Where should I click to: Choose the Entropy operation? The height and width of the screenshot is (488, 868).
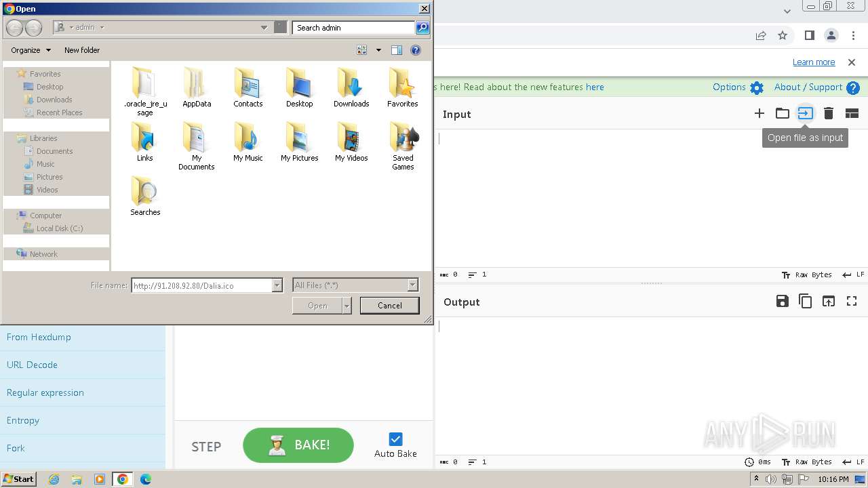pyautogui.click(x=83, y=420)
